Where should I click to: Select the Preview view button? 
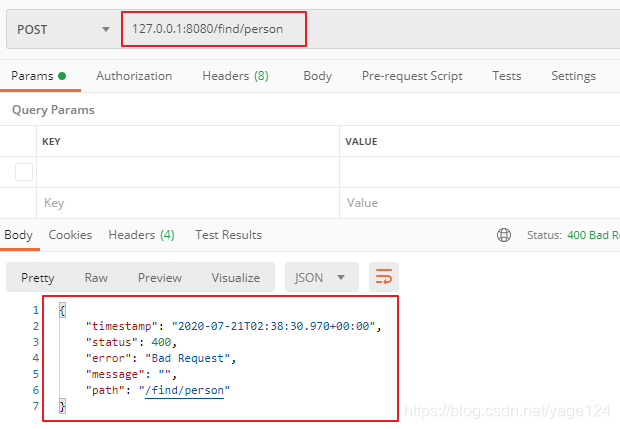(x=160, y=278)
